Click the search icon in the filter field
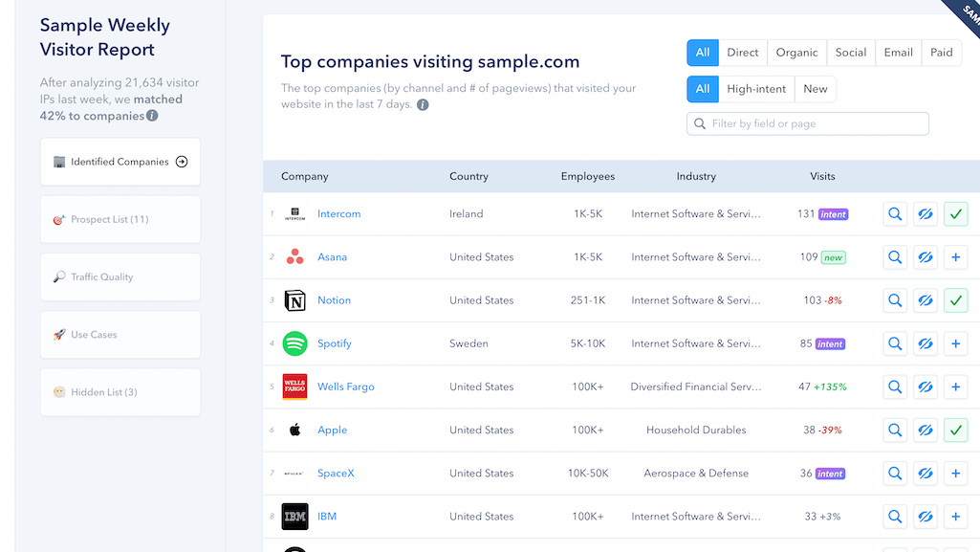The image size is (980, 552). coord(698,123)
